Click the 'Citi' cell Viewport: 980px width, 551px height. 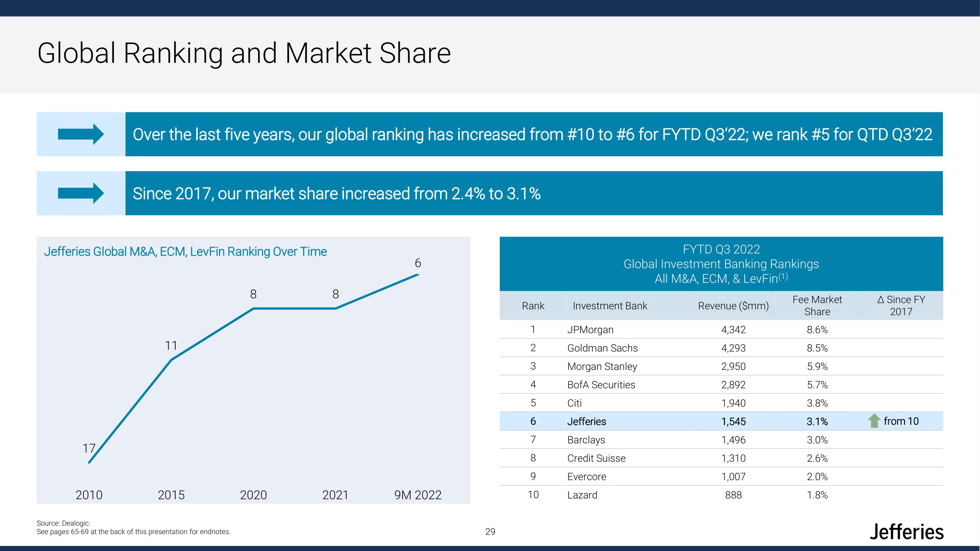click(574, 403)
